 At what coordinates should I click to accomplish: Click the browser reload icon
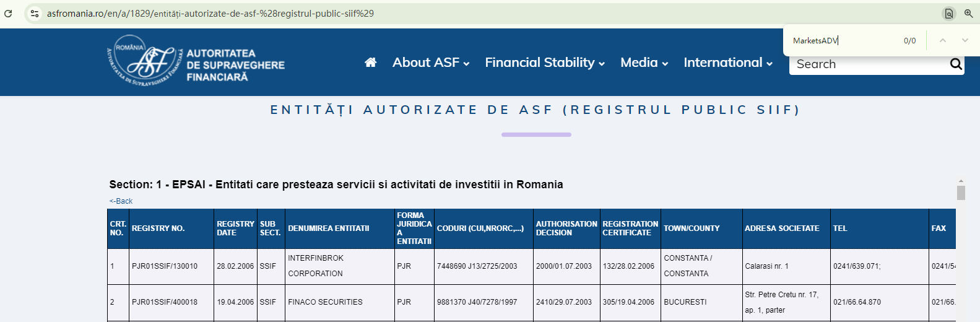[8, 13]
